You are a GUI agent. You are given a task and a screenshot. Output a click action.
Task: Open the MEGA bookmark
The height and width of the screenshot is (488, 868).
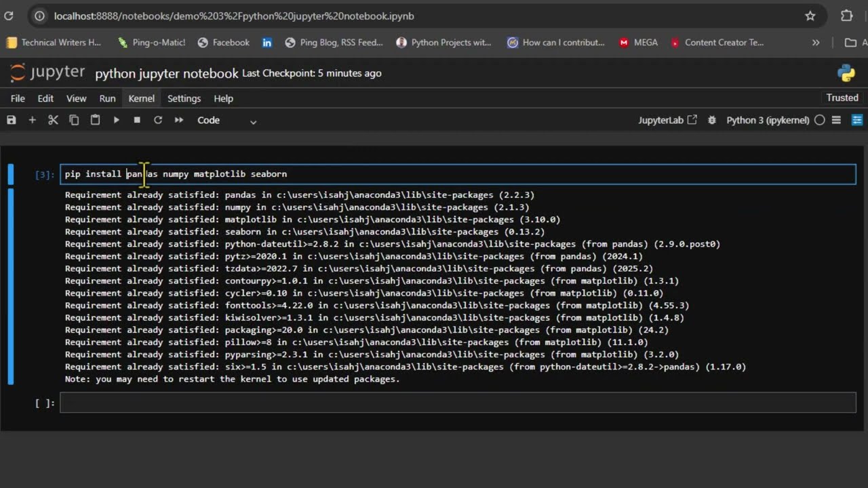pyautogui.click(x=638, y=42)
